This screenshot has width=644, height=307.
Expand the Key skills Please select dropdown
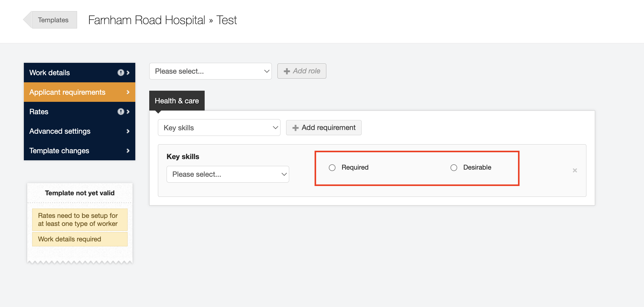[228, 175]
